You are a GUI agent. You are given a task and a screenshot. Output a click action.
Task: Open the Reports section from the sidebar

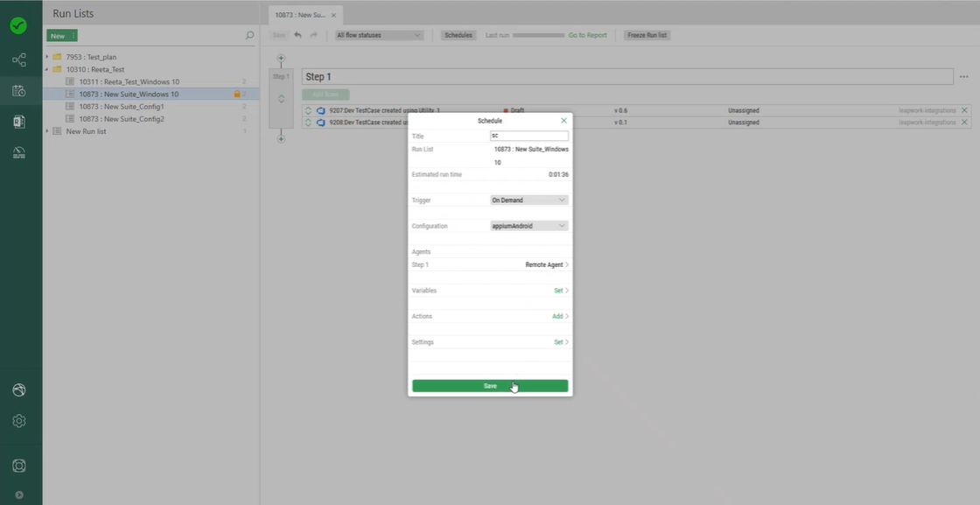(19, 121)
